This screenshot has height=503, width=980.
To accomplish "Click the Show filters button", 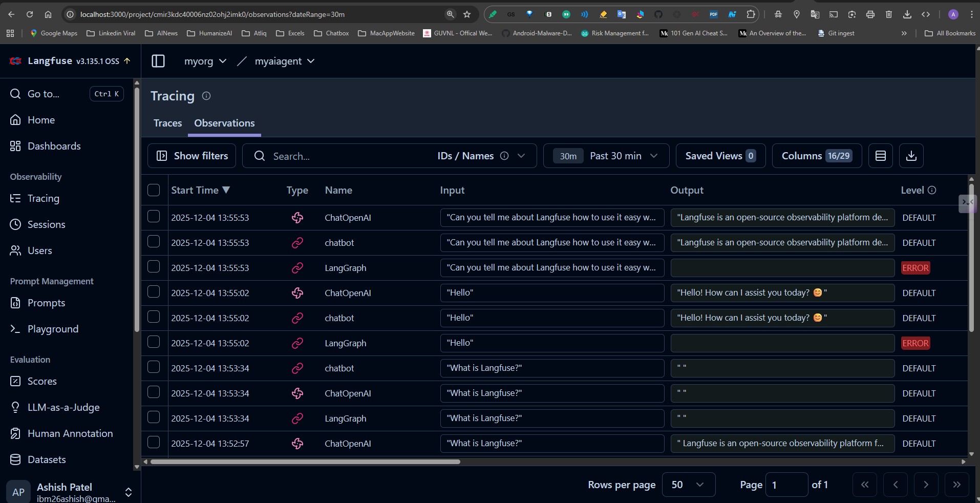I will [x=192, y=156].
